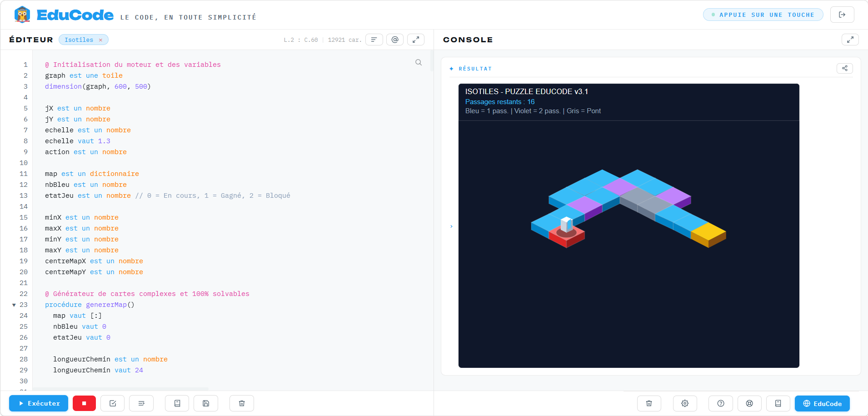The height and width of the screenshot is (416, 868).
Task: Open the search magnifier in the editor
Action: click(419, 62)
